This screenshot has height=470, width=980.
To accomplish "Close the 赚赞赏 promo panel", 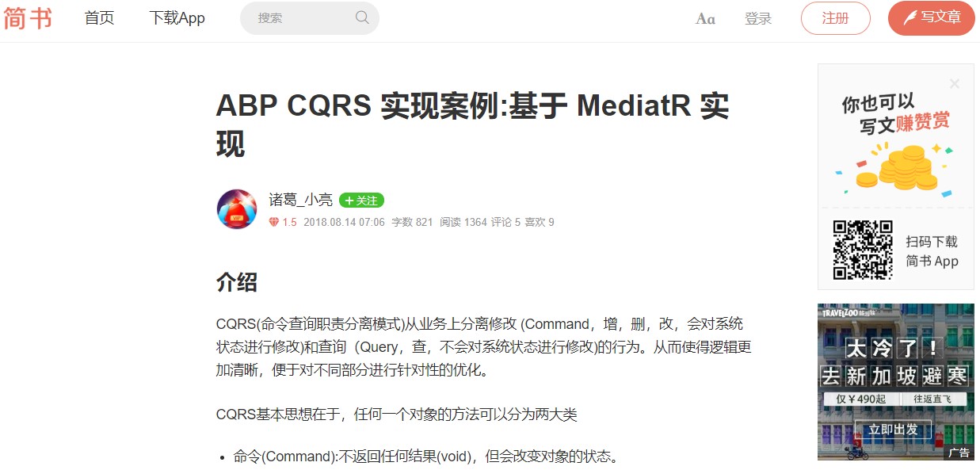I will 955,84.
